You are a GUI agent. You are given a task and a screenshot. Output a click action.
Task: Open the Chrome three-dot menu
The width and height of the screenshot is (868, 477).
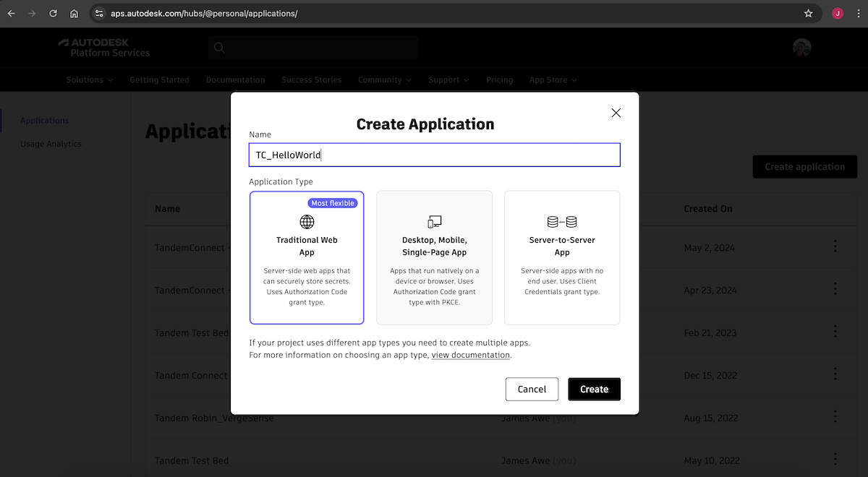858,13
